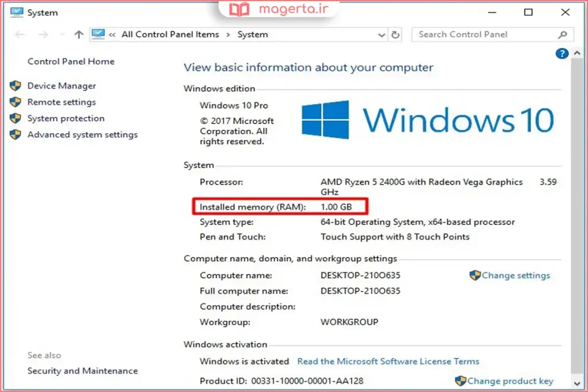
Task: Click the blue help question mark icon
Action: [x=561, y=53]
